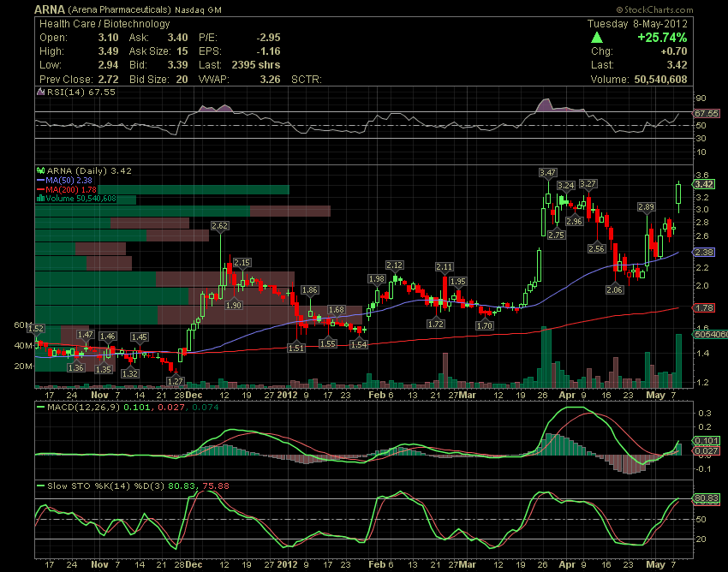Click the small icon before RSI(14) label
The image size is (728, 572).
41,92
